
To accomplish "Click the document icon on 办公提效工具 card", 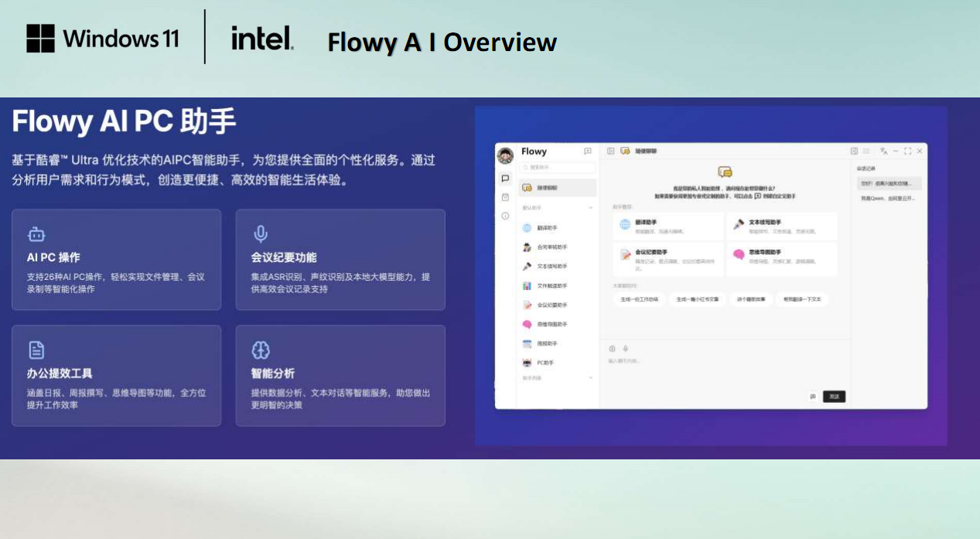I will click(x=36, y=350).
